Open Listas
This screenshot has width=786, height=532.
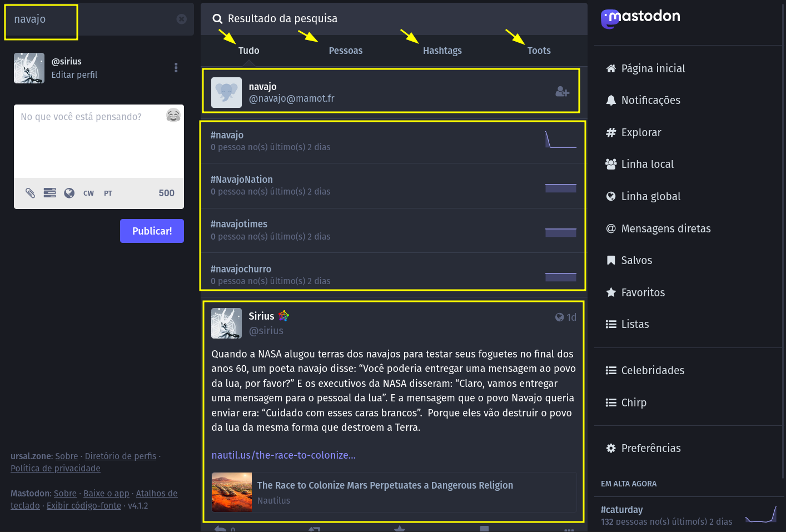coord(627,324)
